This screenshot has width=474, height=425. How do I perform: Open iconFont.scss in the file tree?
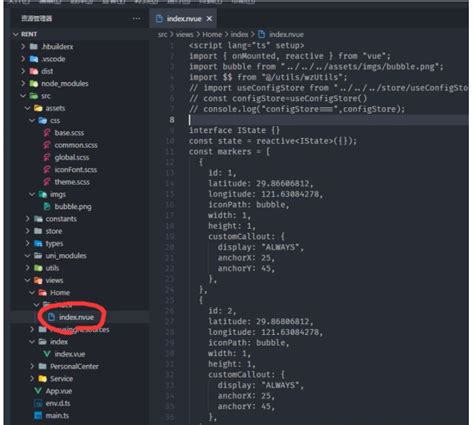(x=76, y=170)
